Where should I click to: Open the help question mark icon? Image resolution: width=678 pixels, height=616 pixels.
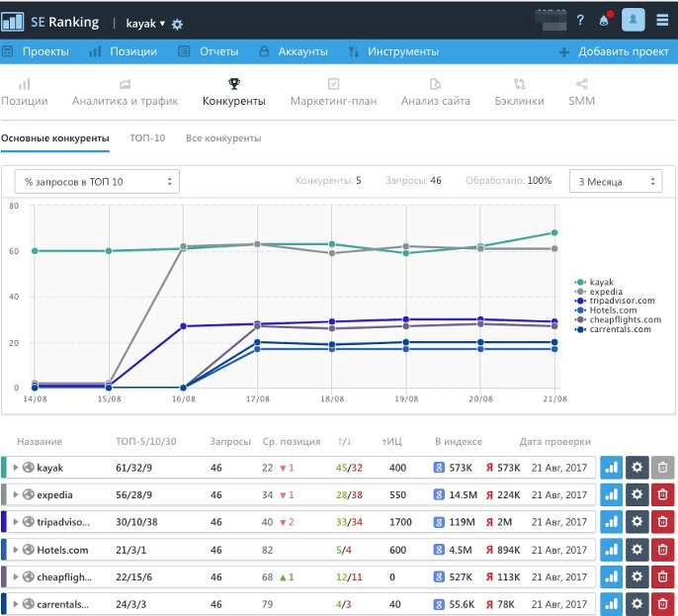click(580, 20)
